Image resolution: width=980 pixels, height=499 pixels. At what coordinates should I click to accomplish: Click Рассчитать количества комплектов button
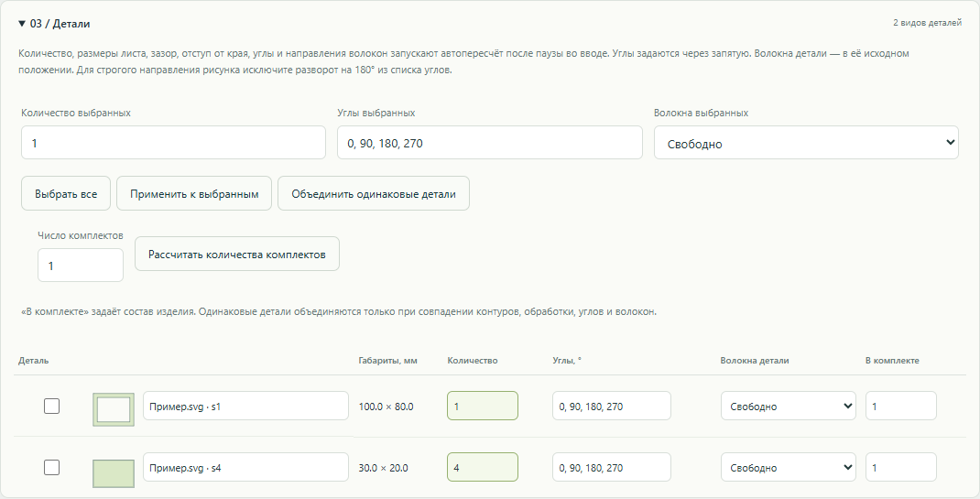pyautogui.click(x=237, y=254)
